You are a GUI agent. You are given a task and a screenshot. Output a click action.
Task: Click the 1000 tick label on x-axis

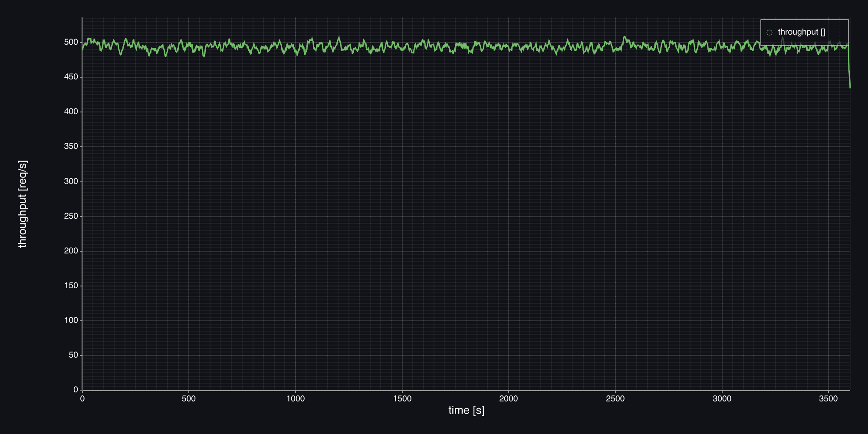tap(296, 399)
